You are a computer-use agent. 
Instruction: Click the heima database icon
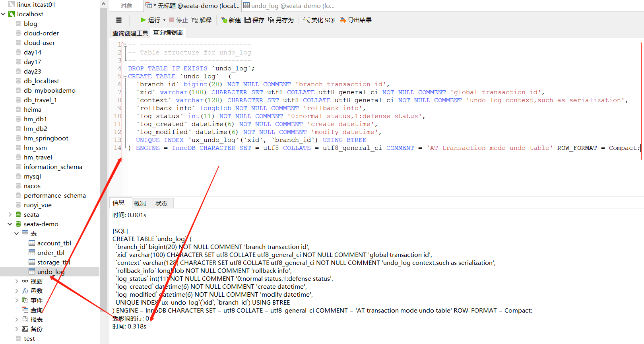[x=18, y=109]
